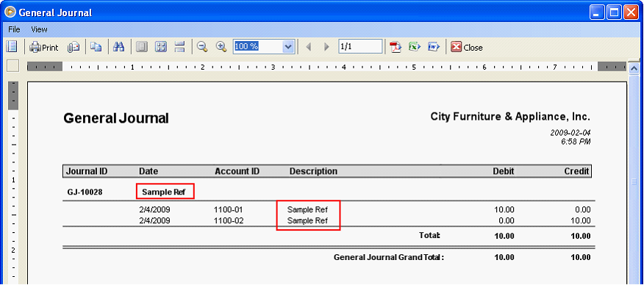The height and width of the screenshot is (285, 644).
Task: Send report as email attachment icon
Action: click(74, 47)
